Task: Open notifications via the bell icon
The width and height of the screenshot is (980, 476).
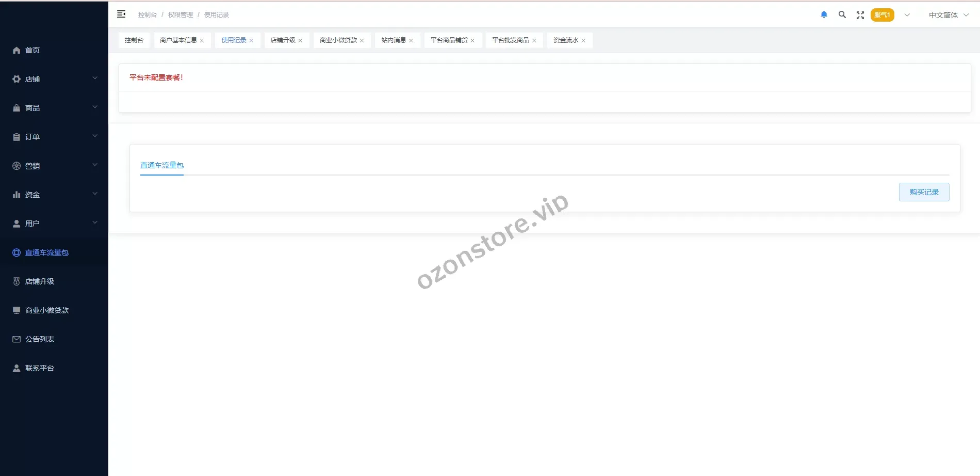Action: click(x=824, y=15)
